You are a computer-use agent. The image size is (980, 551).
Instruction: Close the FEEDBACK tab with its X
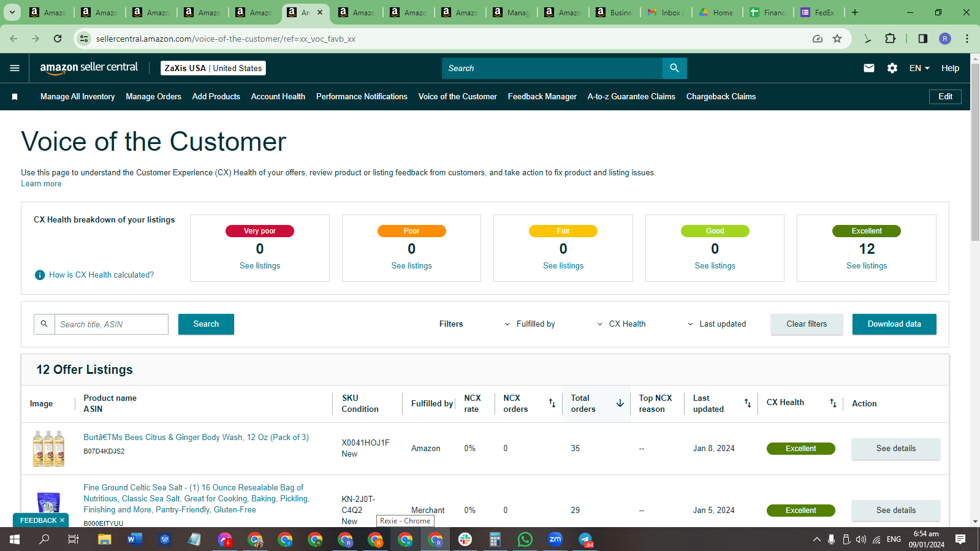pyautogui.click(x=62, y=520)
